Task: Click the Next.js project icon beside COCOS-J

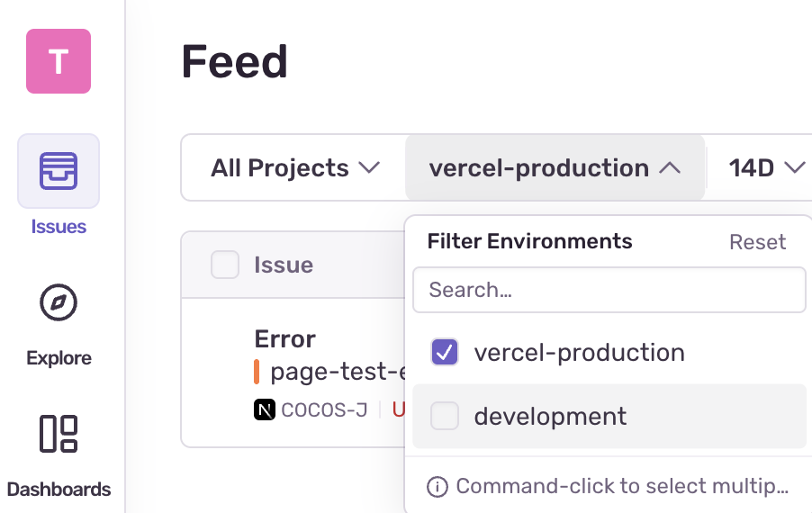Action: 265,409
